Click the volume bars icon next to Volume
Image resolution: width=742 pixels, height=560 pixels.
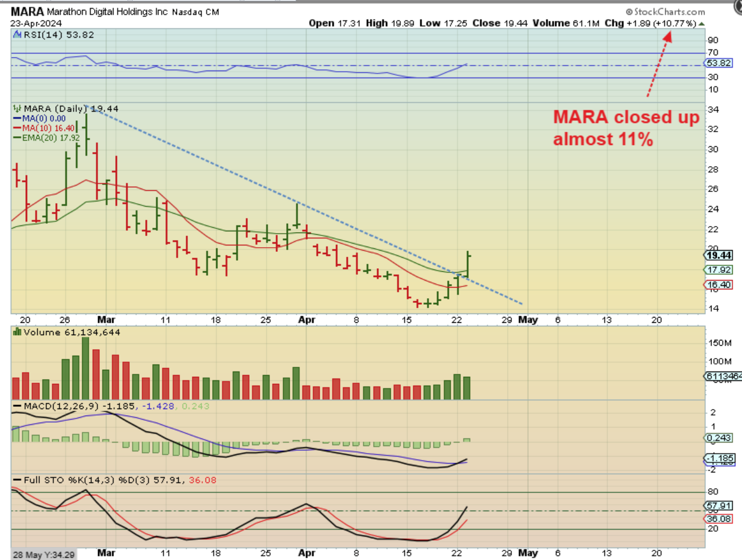pyautogui.click(x=18, y=332)
